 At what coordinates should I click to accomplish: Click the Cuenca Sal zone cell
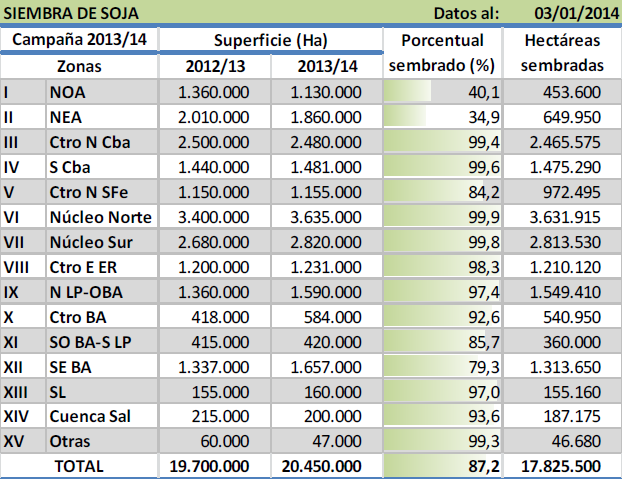coord(100,415)
